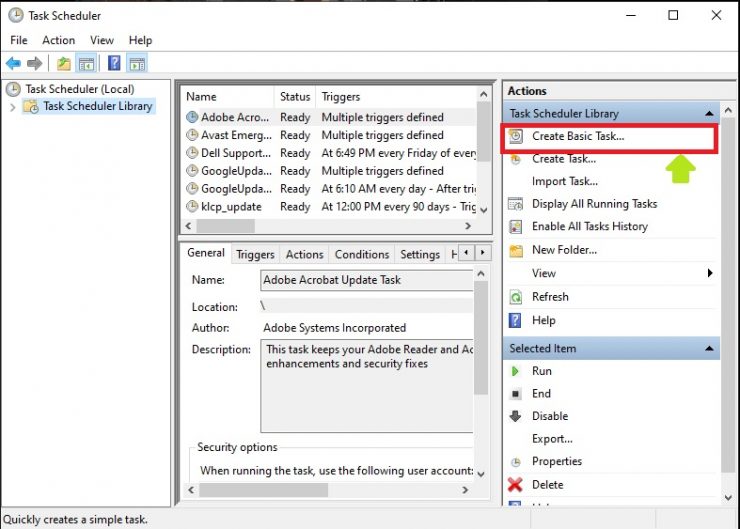Click the Status column header

[x=295, y=97]
